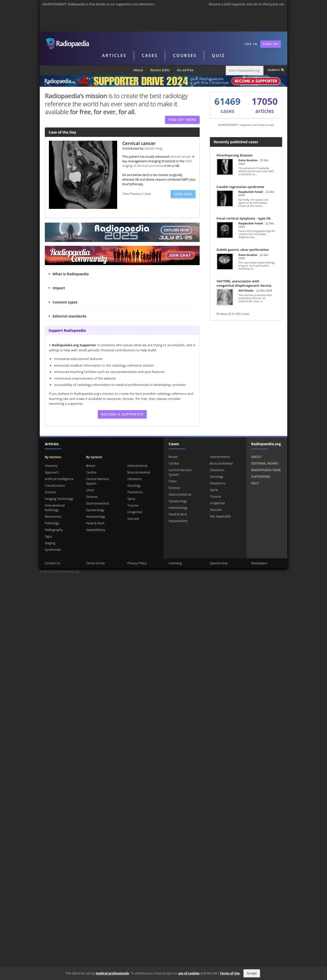
Task: Open the Privacy Policy link
Action: pyautogui.click(x=137, y=563)
